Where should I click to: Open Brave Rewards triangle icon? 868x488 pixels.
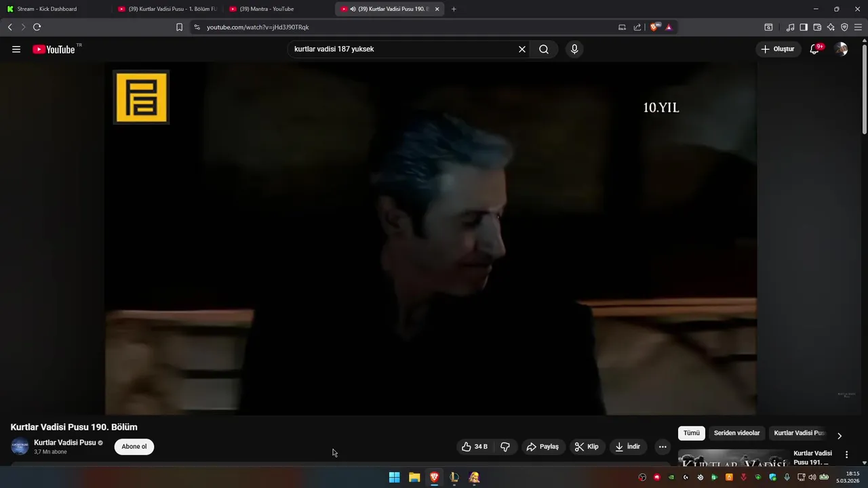pyautogui.click(x=669, y=27)
